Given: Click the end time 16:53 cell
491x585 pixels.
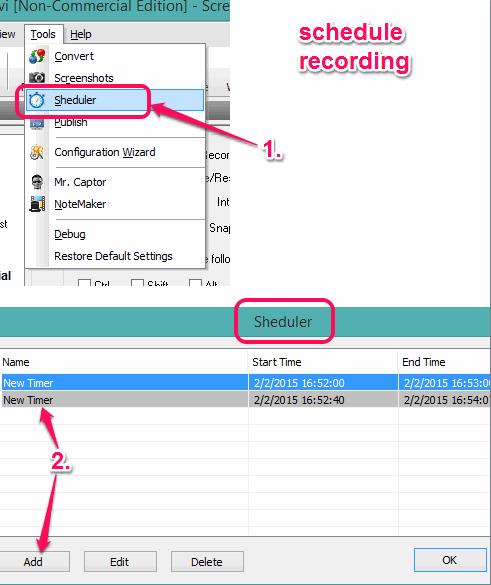Looking at the screenshot, I should (x=445, y=383).
